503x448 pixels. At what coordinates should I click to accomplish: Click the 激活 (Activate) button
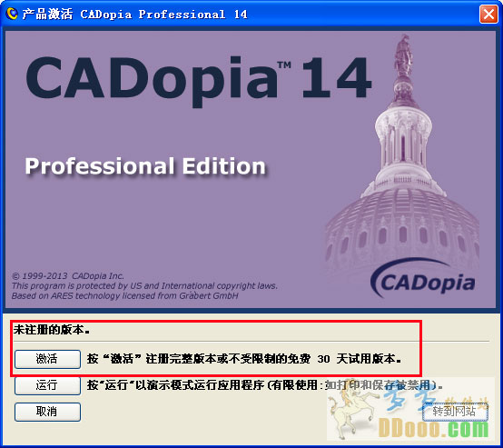[x=47, y=359]
